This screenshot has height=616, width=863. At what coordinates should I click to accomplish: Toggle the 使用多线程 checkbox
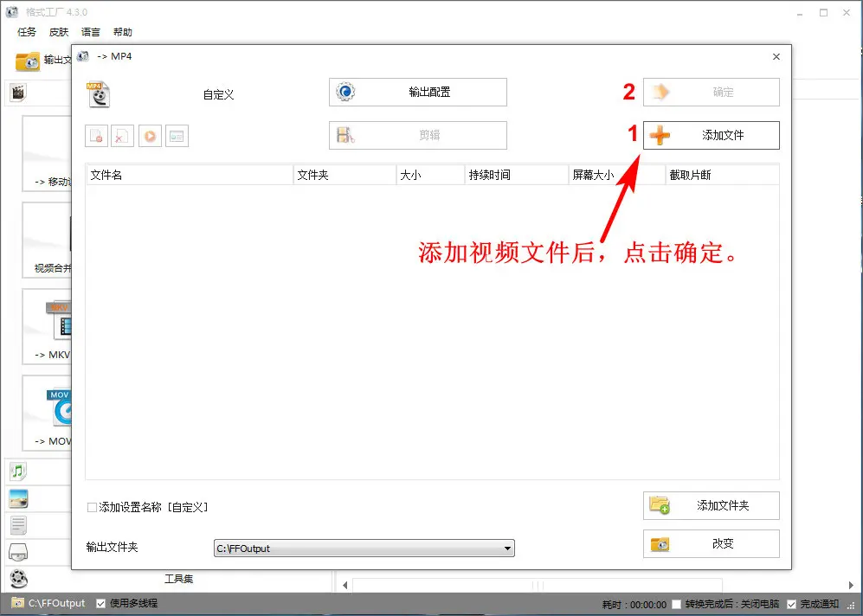pos(101,603)
